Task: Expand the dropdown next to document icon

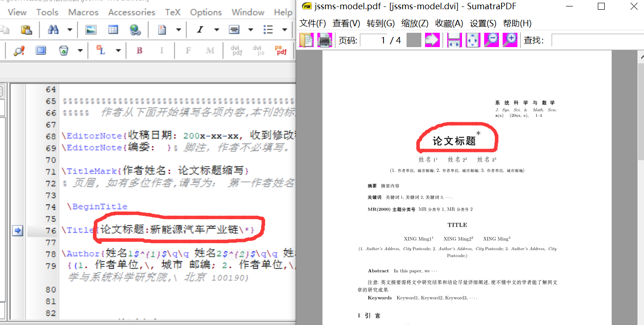Action: point(178,30)
